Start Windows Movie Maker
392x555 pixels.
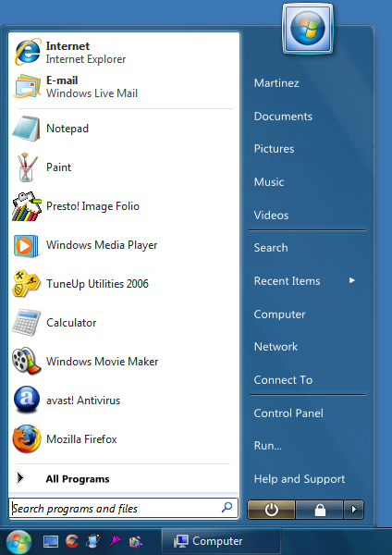point(124,362)
